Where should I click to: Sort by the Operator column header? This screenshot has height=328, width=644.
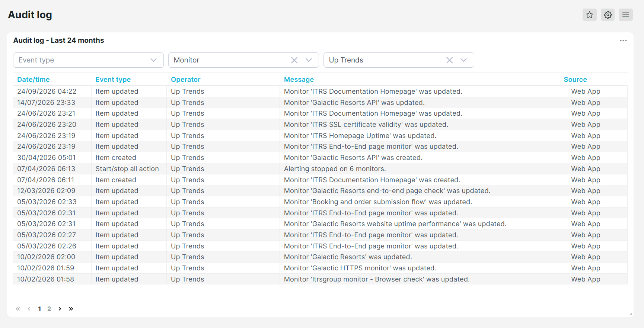point(186,80)
